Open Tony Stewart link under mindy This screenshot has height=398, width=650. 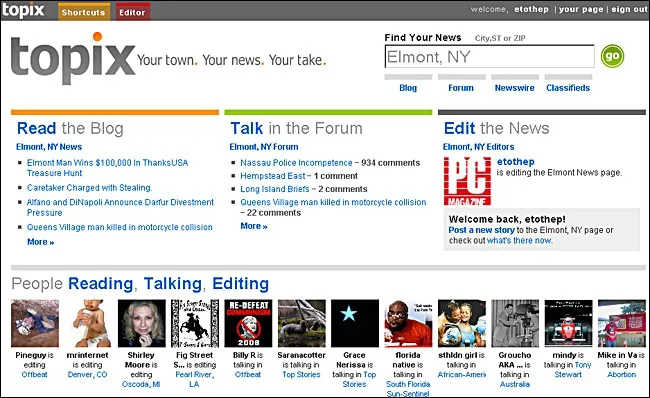pos(574,370)
